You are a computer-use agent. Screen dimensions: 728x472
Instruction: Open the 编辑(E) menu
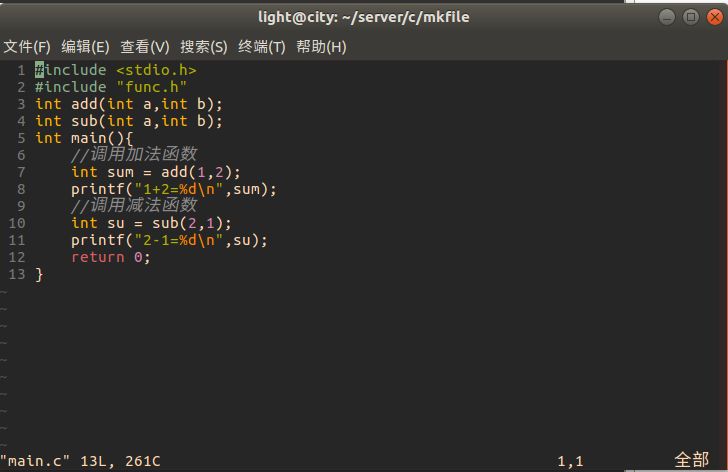(x=85, y=47)
